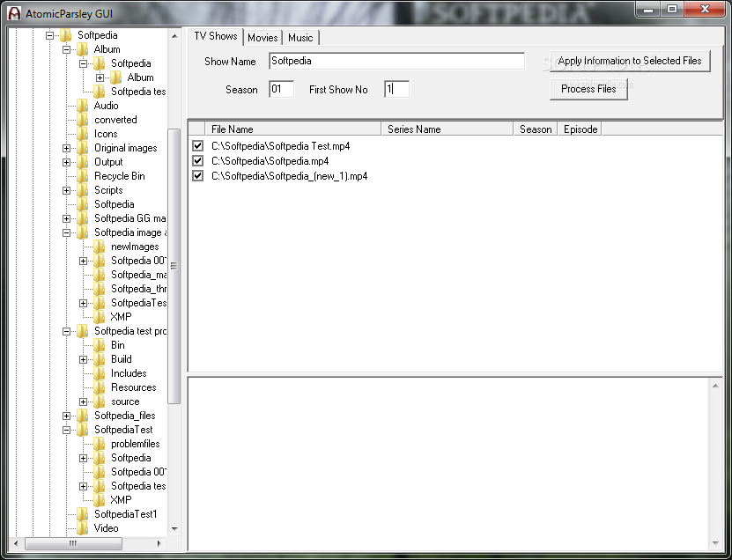Click the tree scroll right arrow
This screenshot has width=732, height=560.
[x=159, y=543]
